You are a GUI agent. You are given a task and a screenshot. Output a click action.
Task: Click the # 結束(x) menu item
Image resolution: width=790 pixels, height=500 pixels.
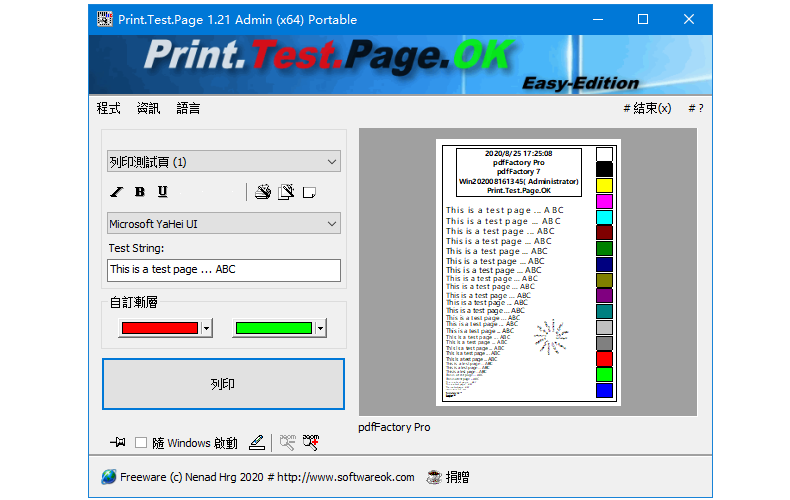click(647, 108)
